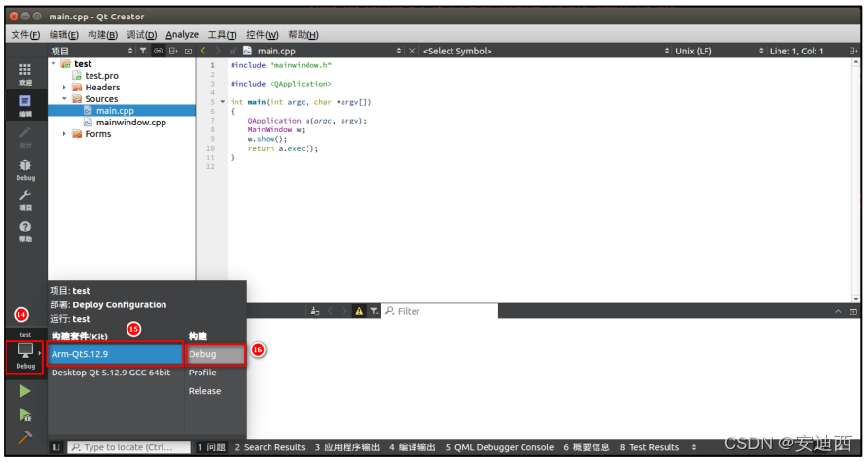Open the 工具(T) menu
Screen dimensions: 868x462
click(x=222, y=35)
